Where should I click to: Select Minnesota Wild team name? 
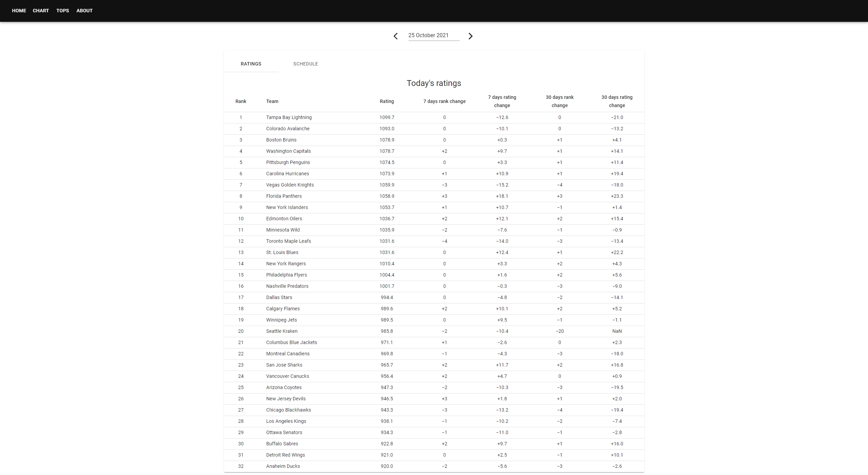click(283, 230)
